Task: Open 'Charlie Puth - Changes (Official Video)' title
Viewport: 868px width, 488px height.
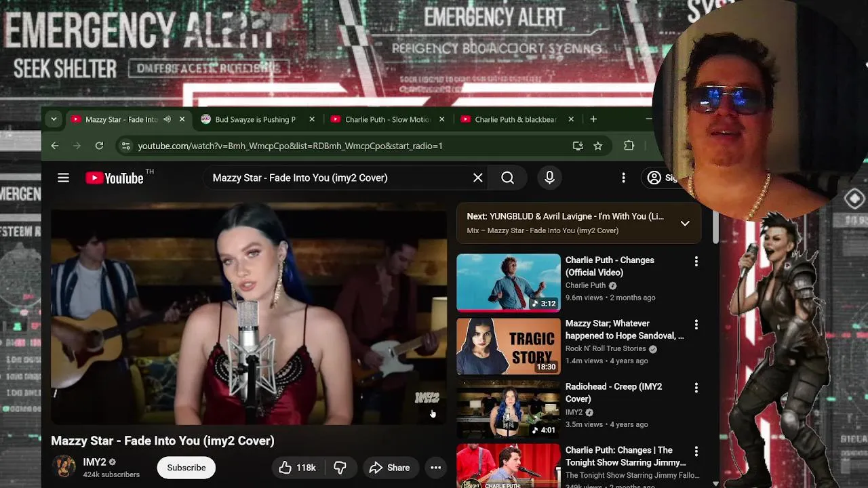Action: click(x=610, y=266)
